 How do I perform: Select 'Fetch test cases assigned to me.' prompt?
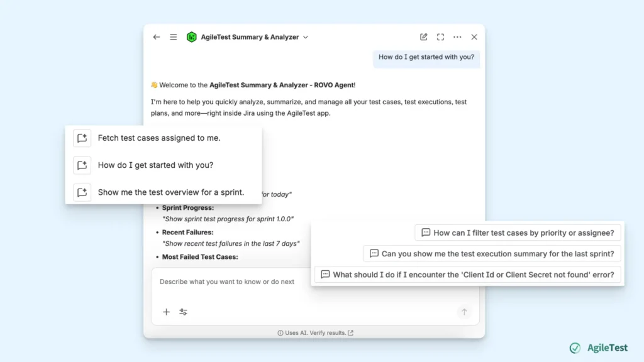159,138
